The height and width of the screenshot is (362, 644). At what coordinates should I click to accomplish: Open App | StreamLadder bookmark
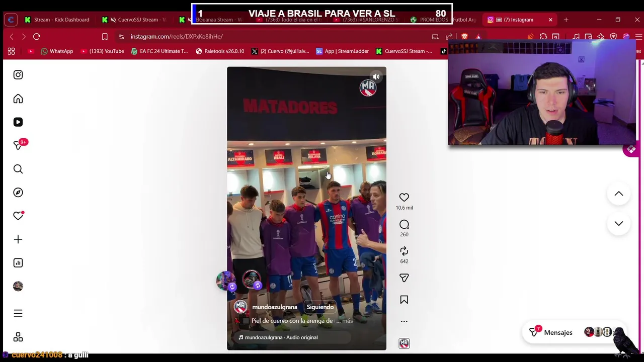click(x=343, y=51)
